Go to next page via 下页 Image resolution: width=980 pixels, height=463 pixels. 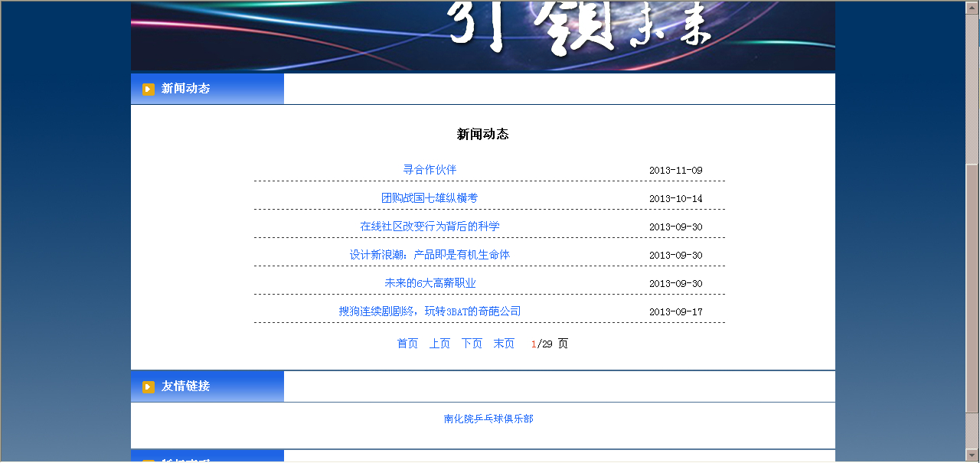(x=472, y=344)
